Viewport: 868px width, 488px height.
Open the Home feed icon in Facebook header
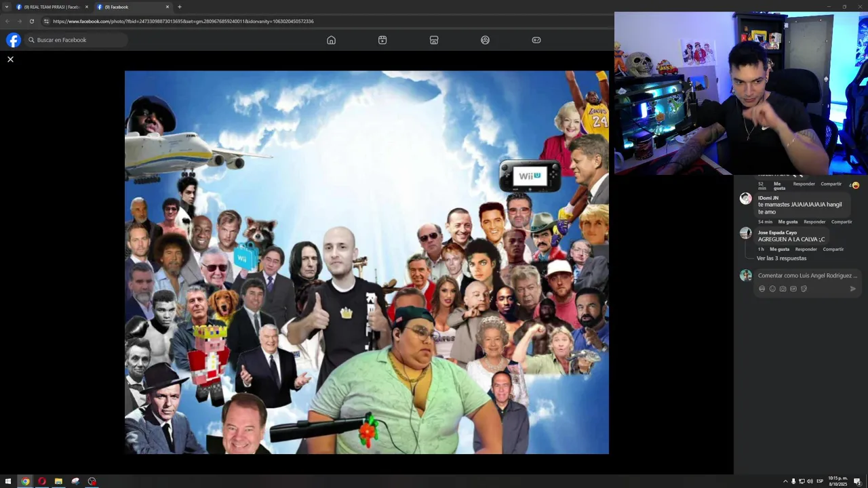click(331, 40)
